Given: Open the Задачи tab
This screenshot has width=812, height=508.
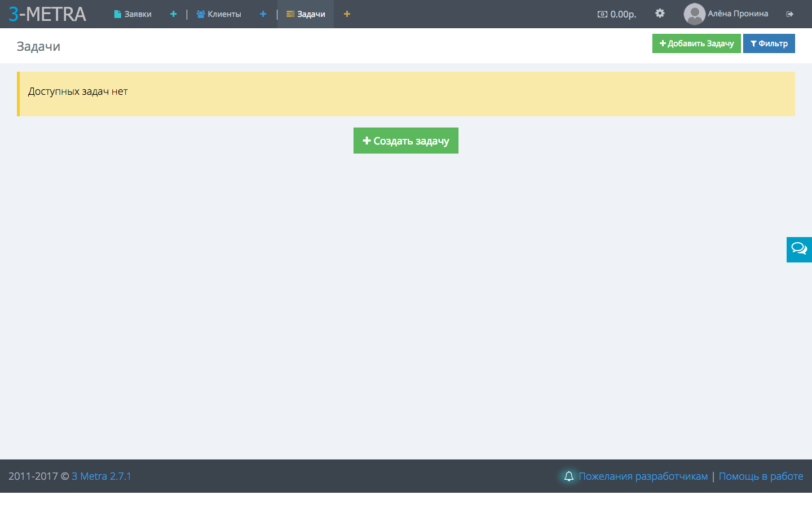Looking at the screenshot, I should coord(306,14).
